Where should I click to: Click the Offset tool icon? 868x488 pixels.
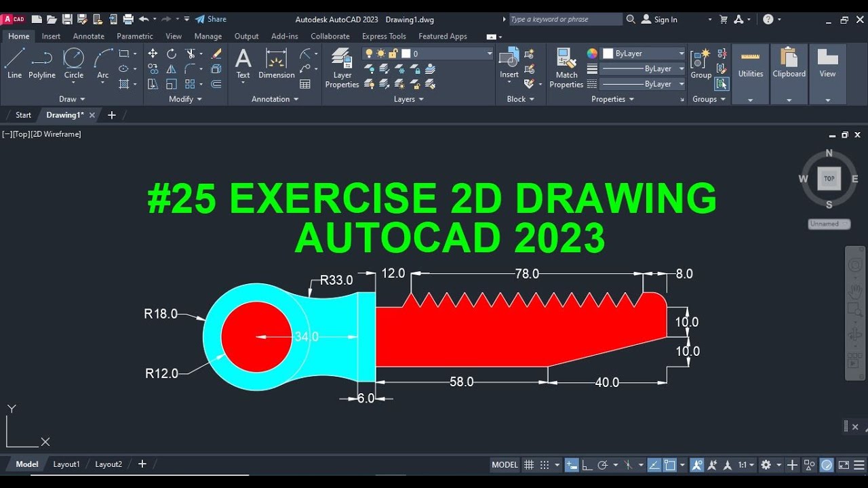tap(216, 84)
